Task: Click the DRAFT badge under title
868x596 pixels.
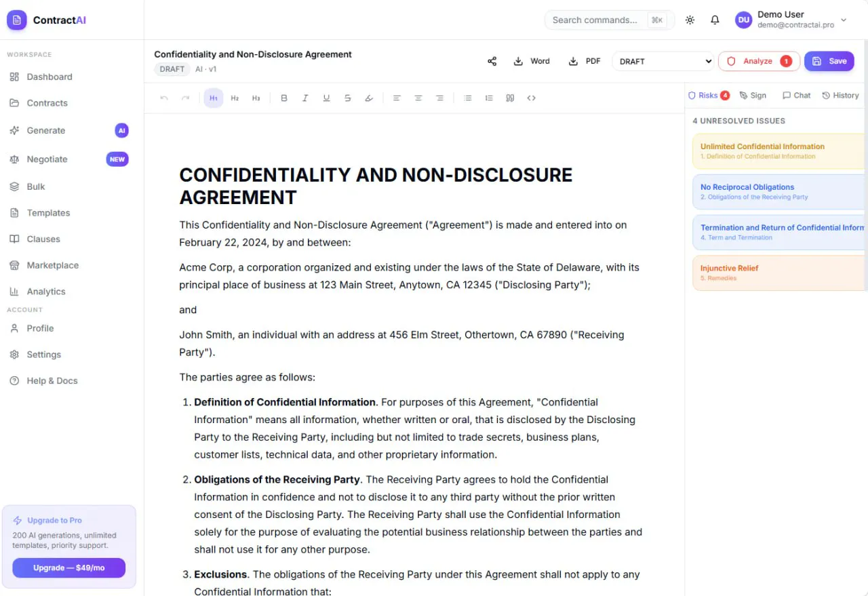Action: pos(172,69)
